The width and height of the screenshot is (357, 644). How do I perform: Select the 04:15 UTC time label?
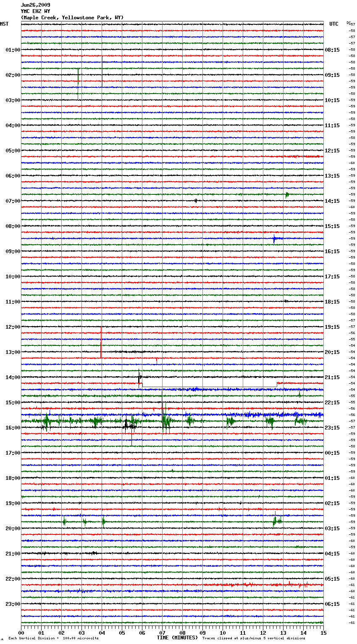click(332, 554)
